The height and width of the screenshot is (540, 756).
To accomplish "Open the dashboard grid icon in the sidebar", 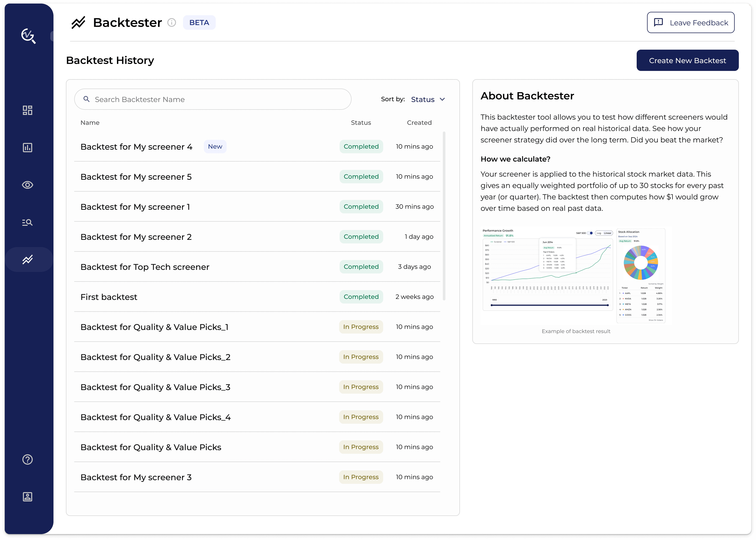I will [x=27, y=110].
